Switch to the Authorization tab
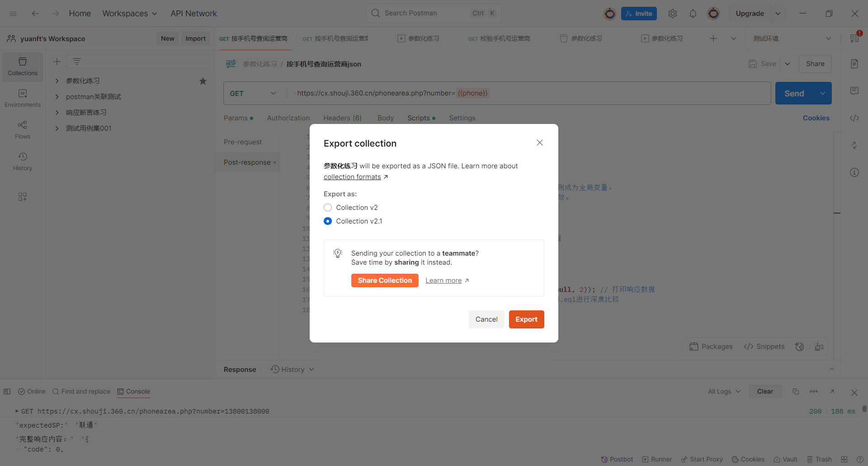This screenshot has height=466, width=868. click(x=288, y=118)
